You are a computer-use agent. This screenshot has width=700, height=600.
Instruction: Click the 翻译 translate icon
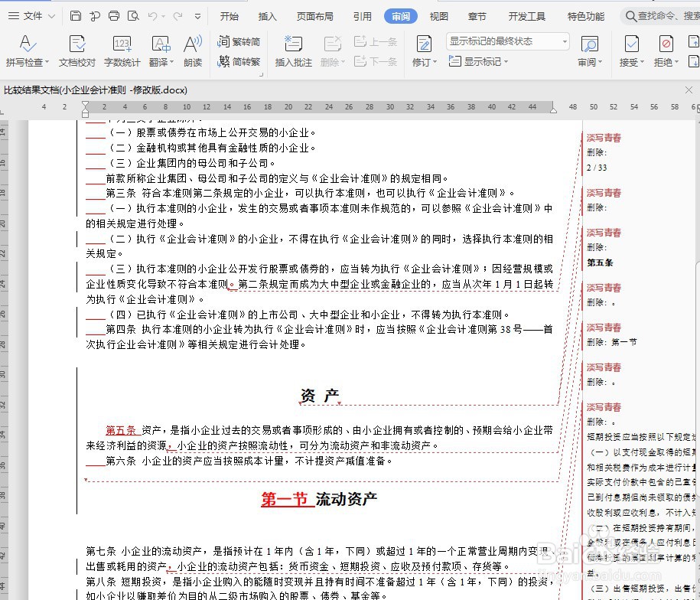(161, 44)
